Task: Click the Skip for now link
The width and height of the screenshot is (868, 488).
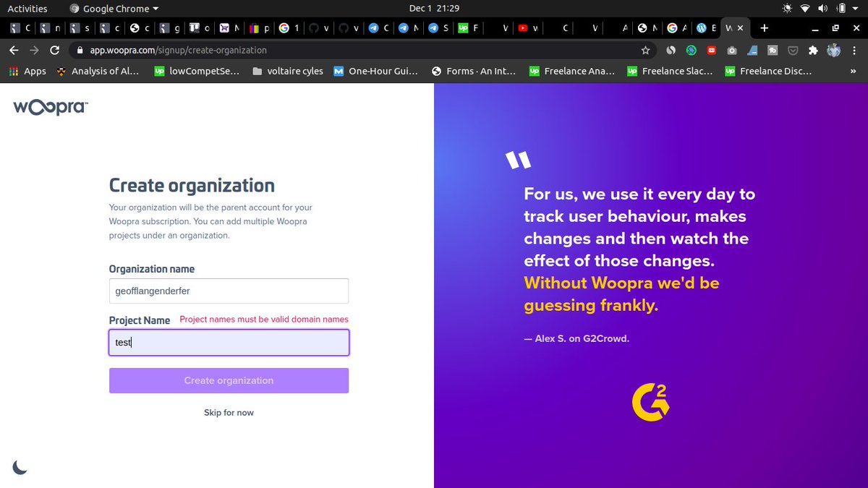Action: click(229, 413)
